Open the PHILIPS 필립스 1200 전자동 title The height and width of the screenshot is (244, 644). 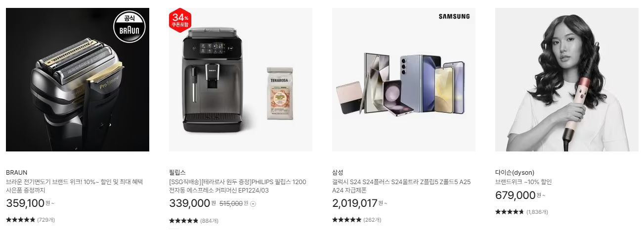tap(238, 186)
